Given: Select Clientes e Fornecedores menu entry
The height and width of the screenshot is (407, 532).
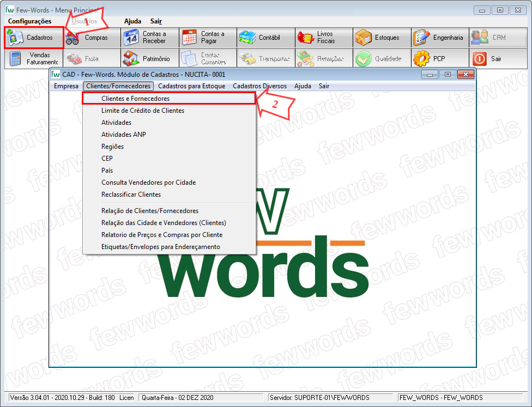Looking at the screenshot, I should 169,99.
